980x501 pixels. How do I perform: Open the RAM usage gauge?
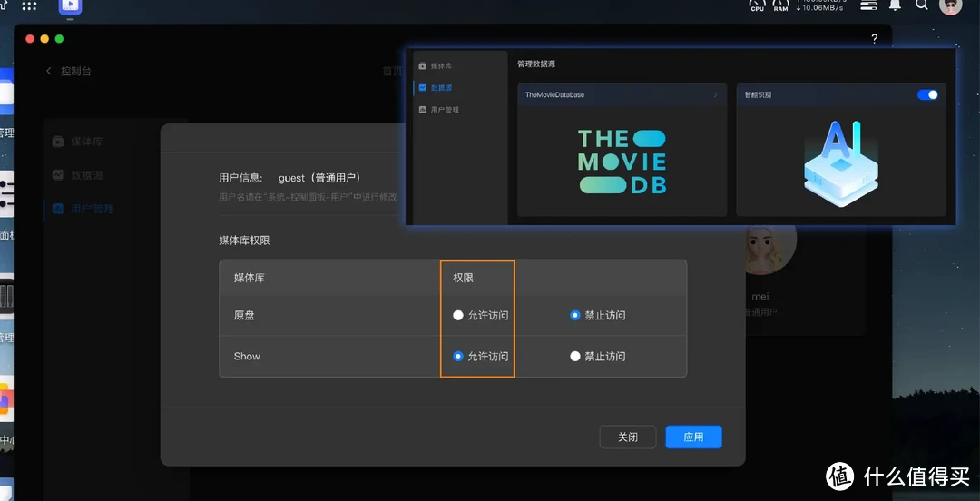[x=780, y=5]
